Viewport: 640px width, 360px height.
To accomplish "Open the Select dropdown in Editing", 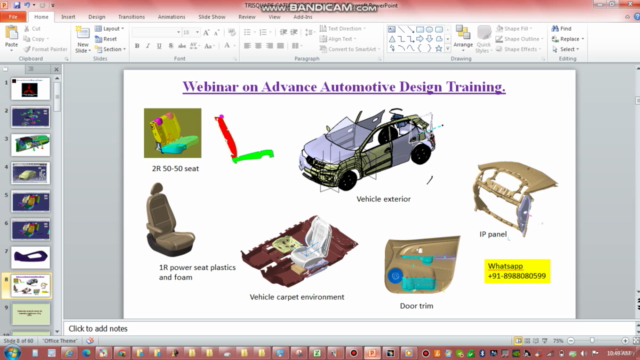I will pos(565,49).
